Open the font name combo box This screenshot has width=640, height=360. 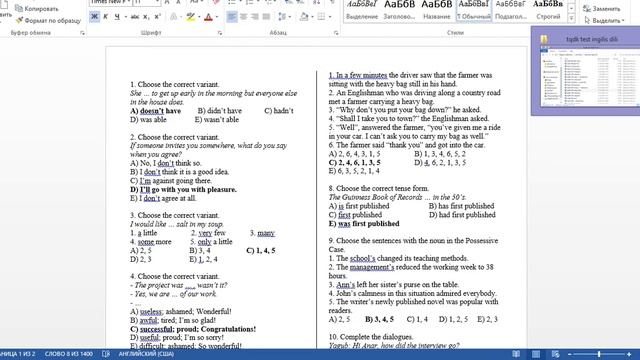tap(110, 2)
